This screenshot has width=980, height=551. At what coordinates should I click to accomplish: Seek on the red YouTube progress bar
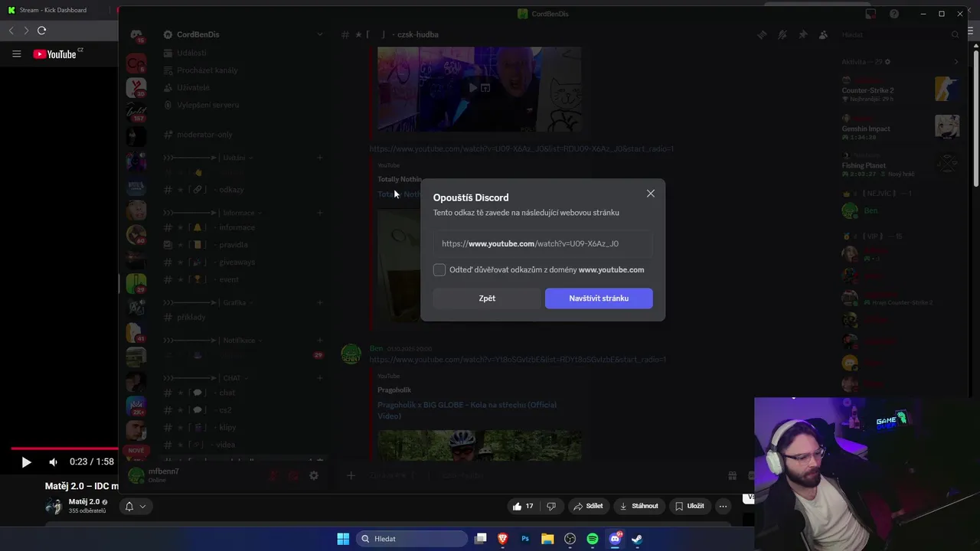[64, 448]
